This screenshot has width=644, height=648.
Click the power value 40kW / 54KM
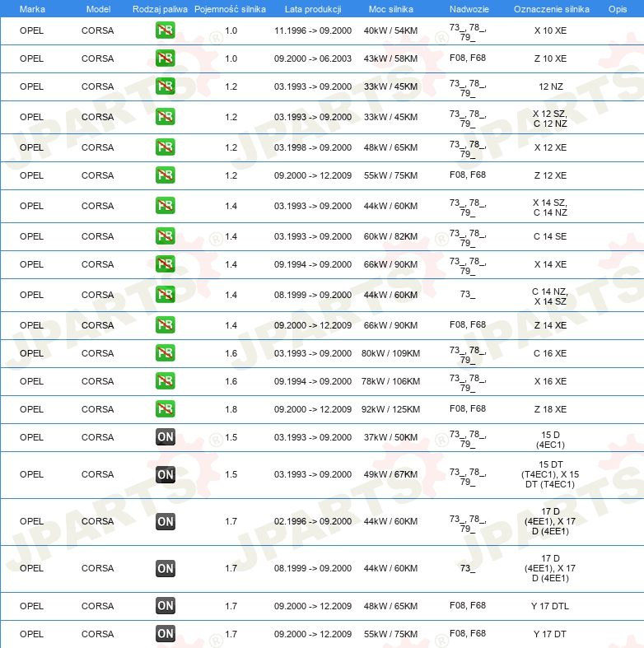coord(390,30)
